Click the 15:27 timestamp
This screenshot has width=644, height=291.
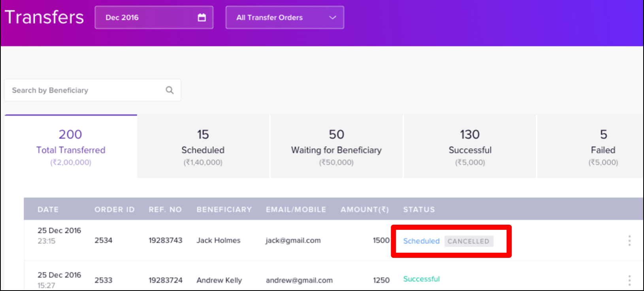(46, 285)
